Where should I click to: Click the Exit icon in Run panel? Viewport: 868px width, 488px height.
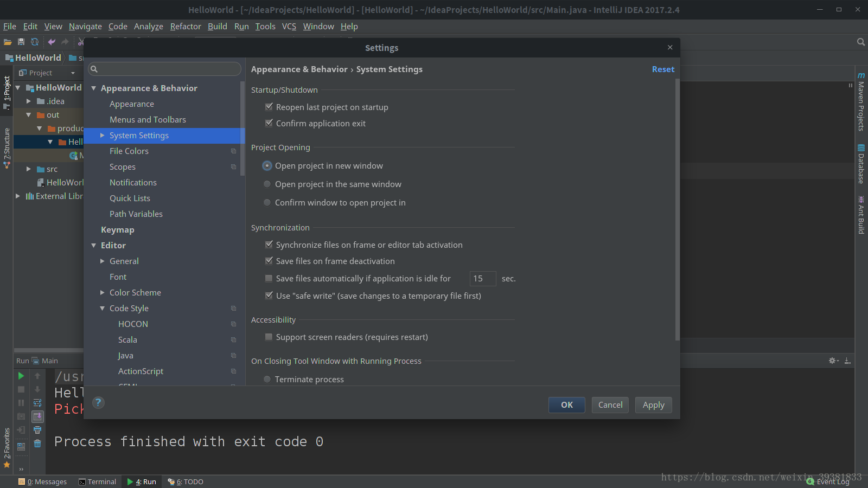pyautogui.click(x=21, y=430)
